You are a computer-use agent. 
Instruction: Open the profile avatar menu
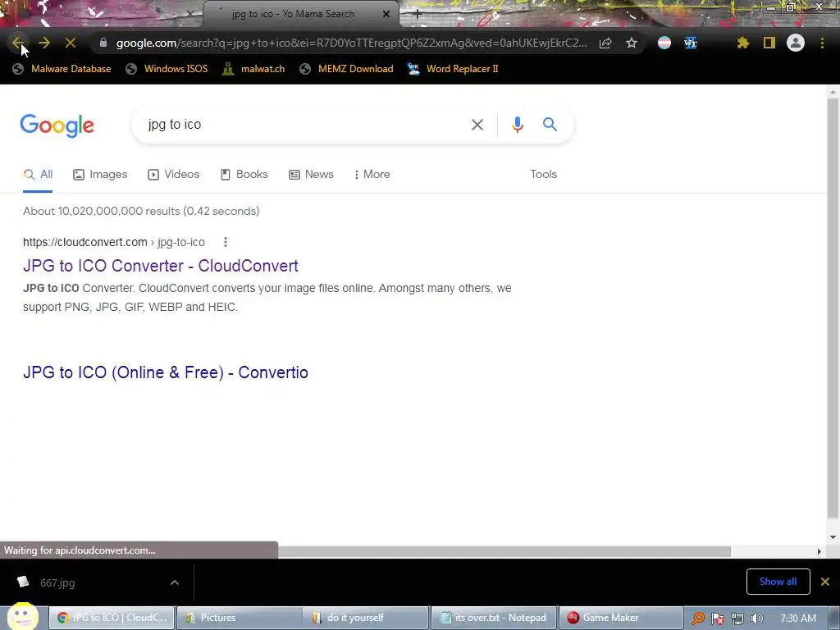(x=796, y=43)
